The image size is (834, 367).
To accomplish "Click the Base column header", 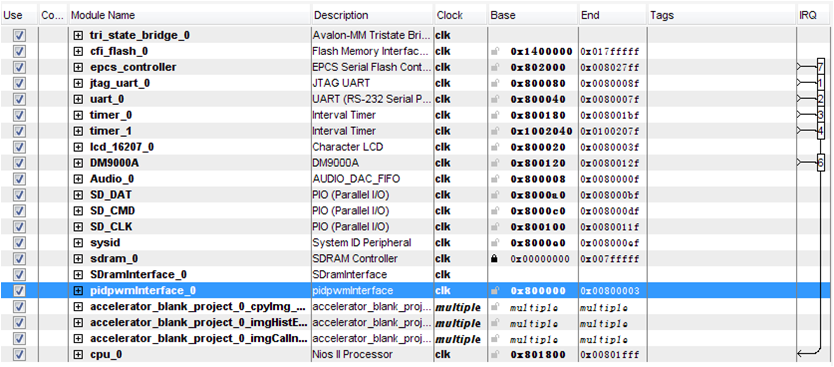I will pyautogui.click(x=532, y=15).
